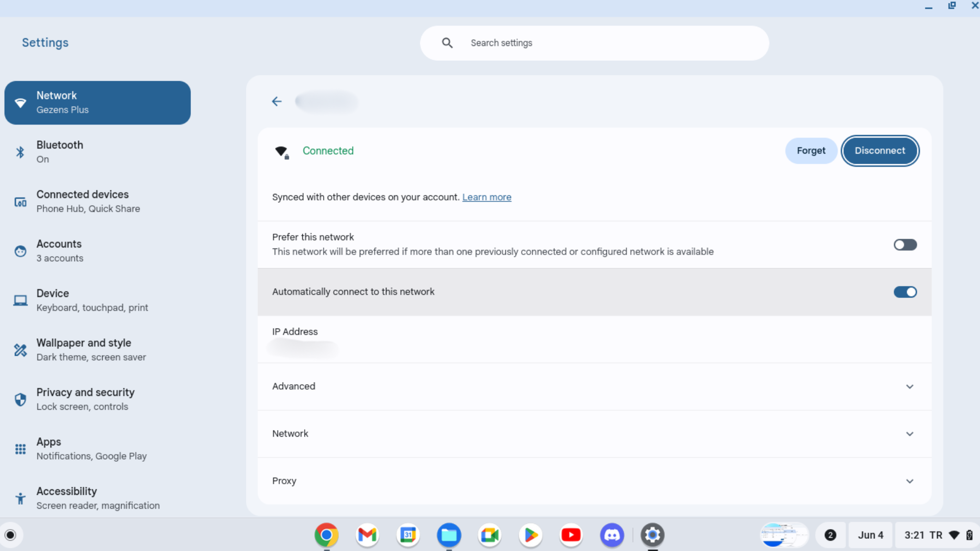Click the connected Wi-Fi signal icon

pyautogui.click(x=282, y=152)
